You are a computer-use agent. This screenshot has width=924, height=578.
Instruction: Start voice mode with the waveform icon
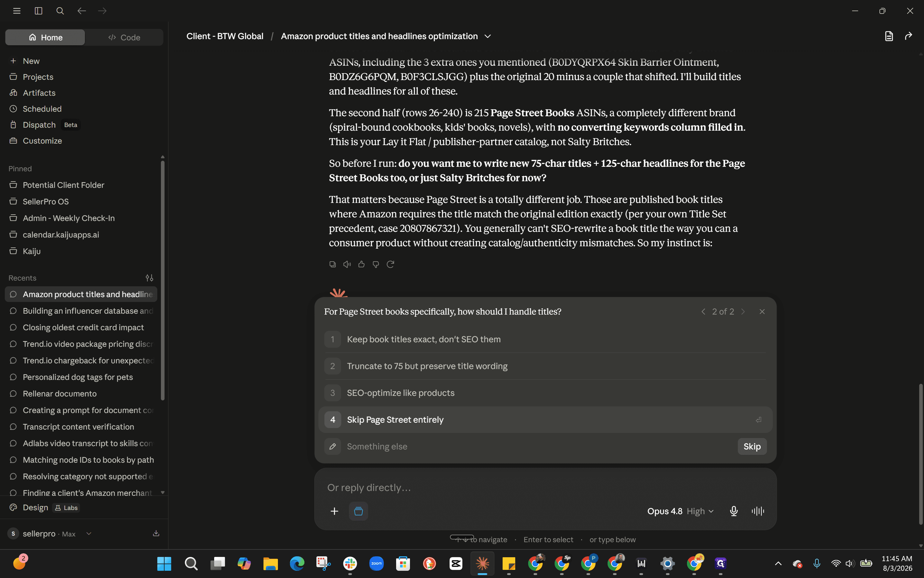[758, 511]
